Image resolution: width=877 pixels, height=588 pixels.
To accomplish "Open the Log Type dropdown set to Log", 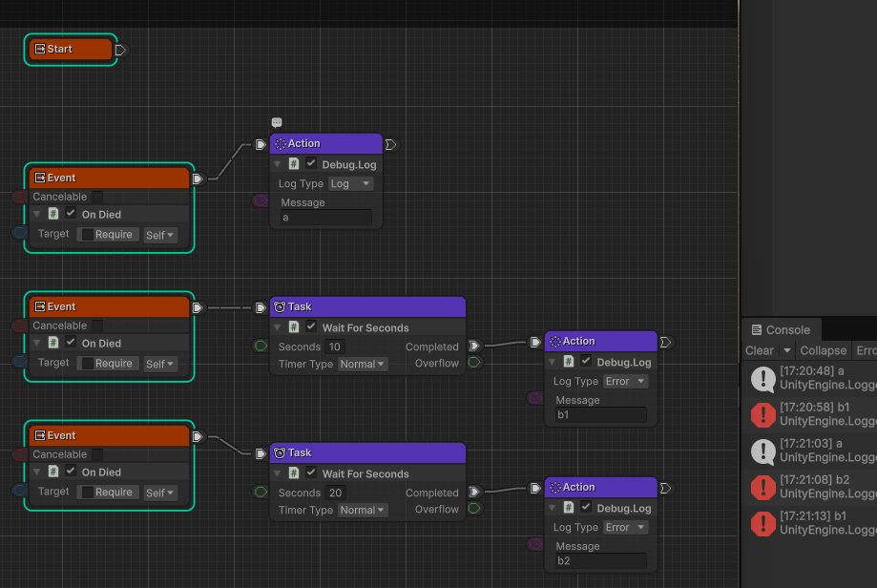I will point(350,184).
